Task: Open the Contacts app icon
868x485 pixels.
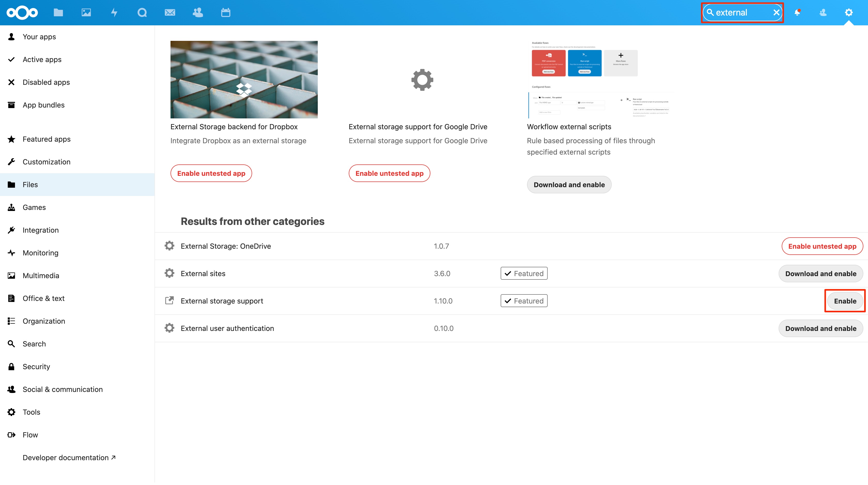Action: tap(198, 12)
